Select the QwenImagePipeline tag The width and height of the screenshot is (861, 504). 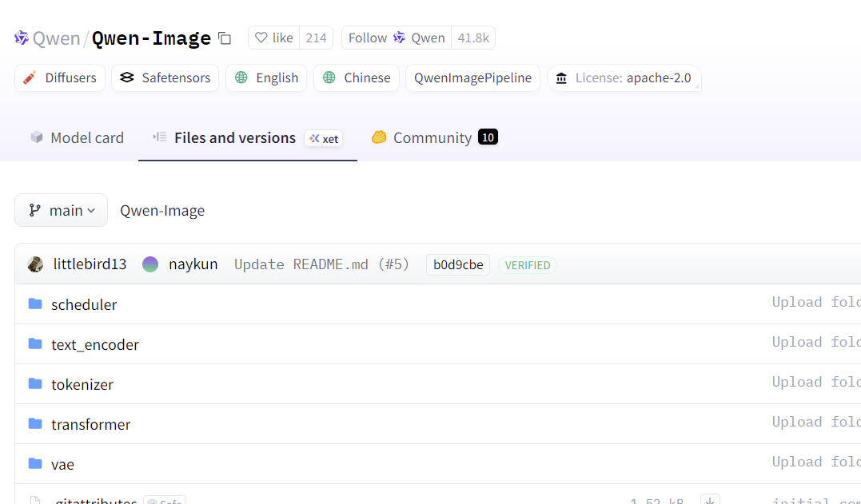pos(472,77)
